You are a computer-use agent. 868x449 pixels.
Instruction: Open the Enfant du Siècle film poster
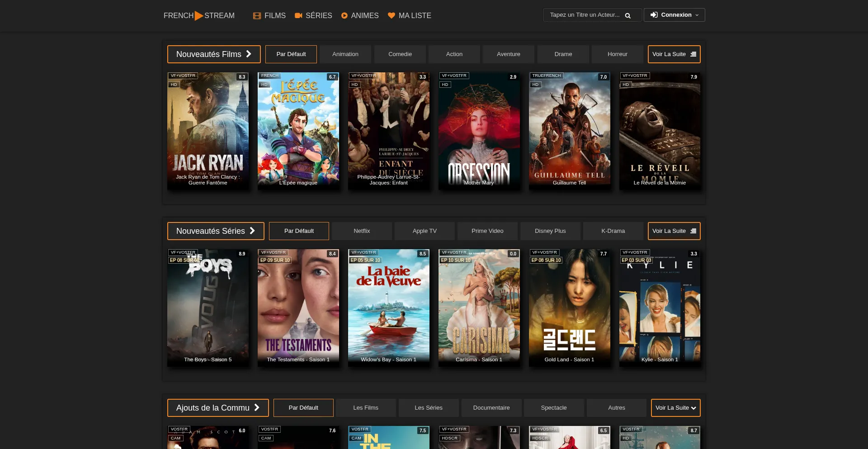point(389,131)
